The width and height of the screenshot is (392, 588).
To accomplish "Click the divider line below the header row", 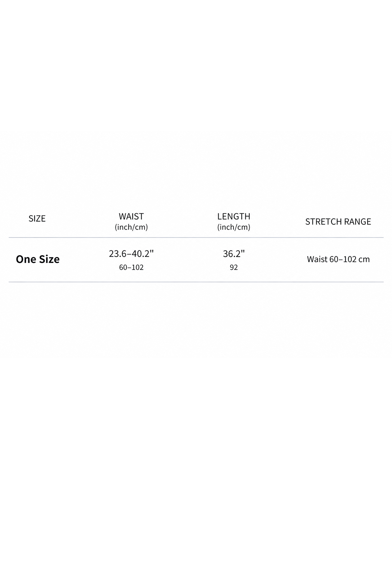I will pyautogui.click(x=196, y=238).
